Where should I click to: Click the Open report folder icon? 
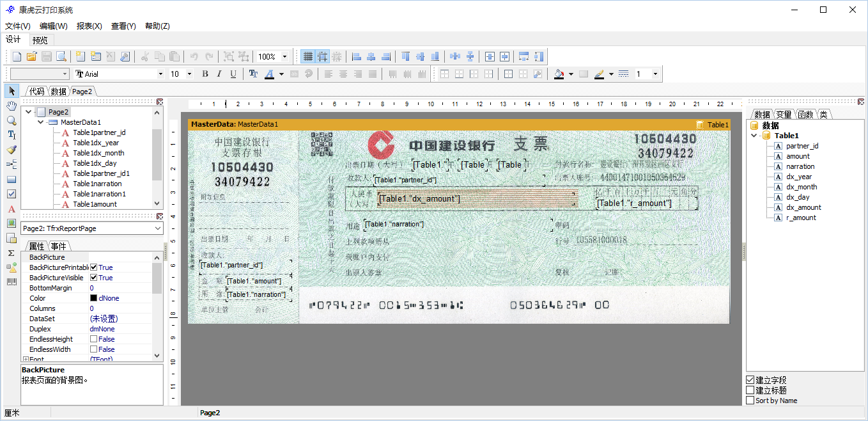coord(31,57)
